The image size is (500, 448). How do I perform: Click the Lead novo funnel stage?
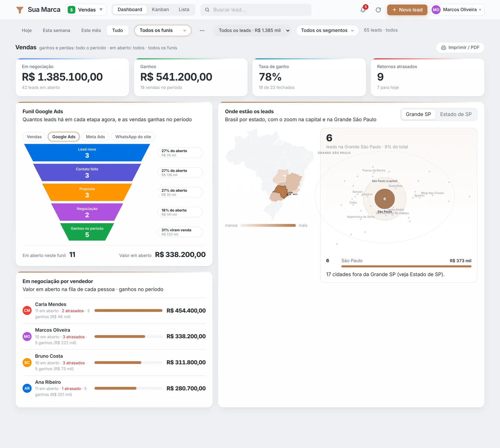87,153
